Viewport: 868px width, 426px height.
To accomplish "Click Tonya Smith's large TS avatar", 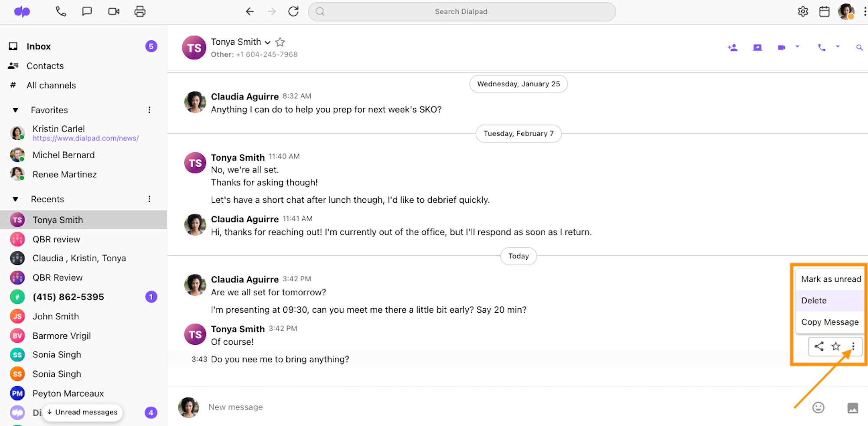I will coord(194,48).
